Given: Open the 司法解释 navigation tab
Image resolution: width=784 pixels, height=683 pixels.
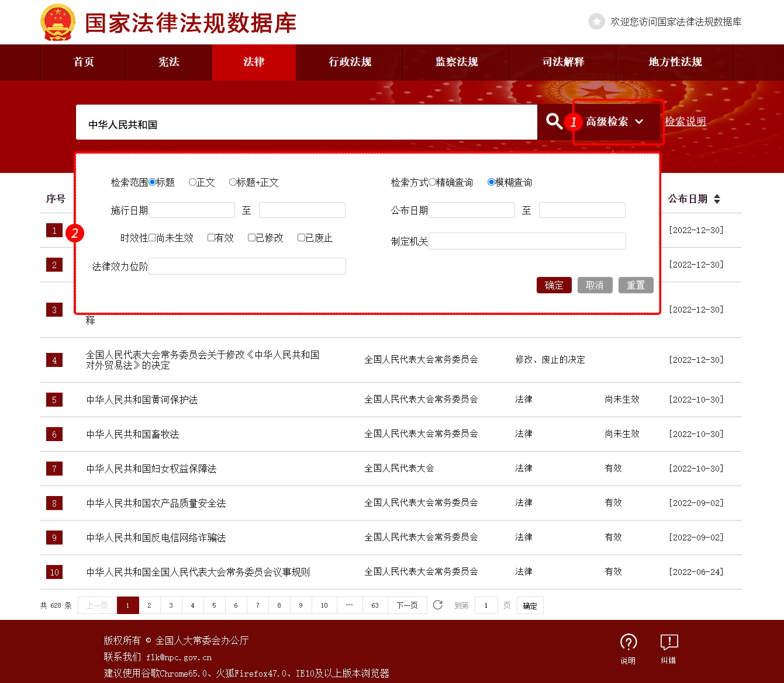Looking at the screenshot, I should click(x=563, y=62).
